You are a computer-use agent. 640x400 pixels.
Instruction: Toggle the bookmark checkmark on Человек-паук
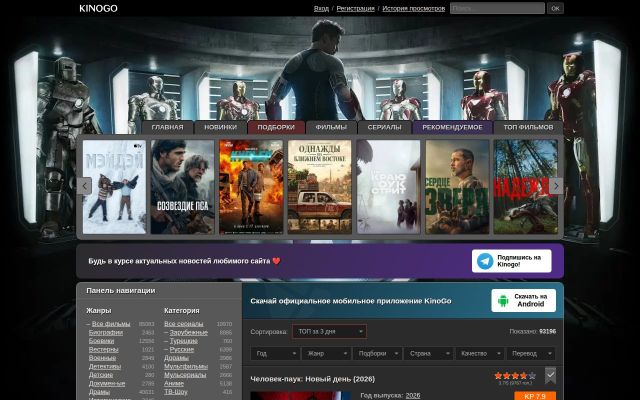coord(550,376)
